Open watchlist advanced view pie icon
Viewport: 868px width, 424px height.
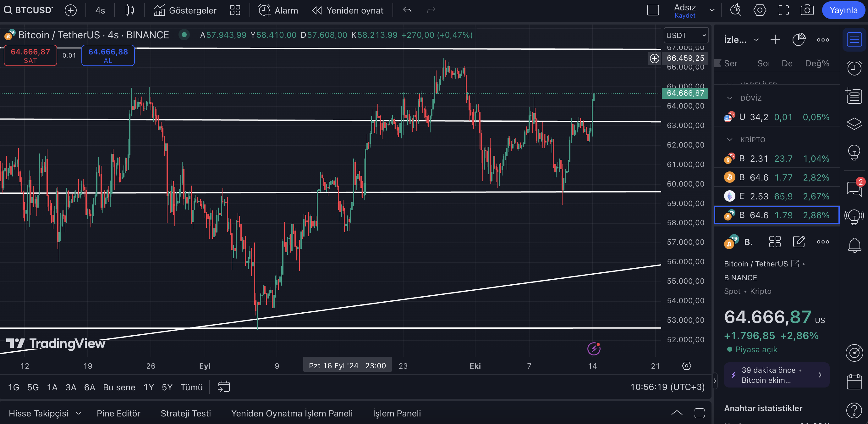[799, 40]
